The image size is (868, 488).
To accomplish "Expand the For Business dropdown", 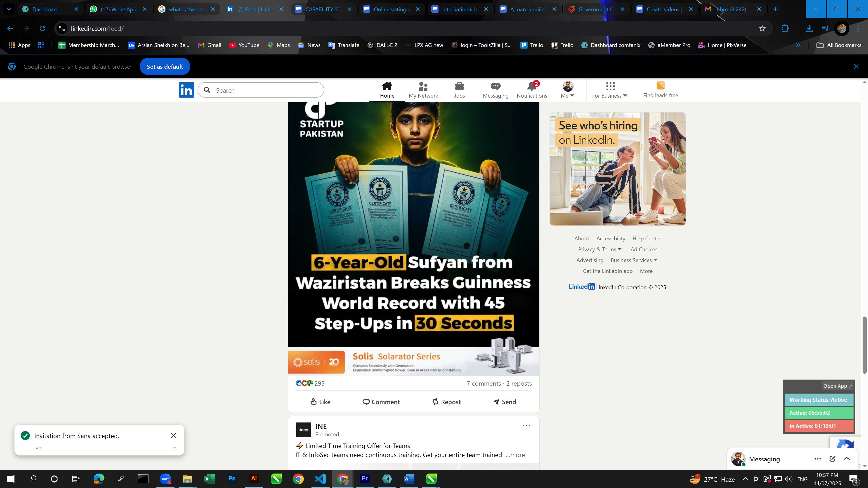I will coord(610,90).
